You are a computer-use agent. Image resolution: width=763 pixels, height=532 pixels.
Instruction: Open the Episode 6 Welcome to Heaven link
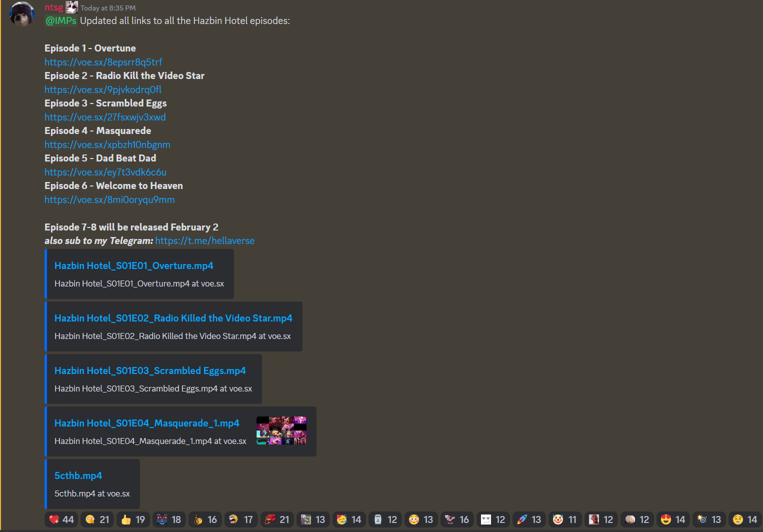point(109,199)
